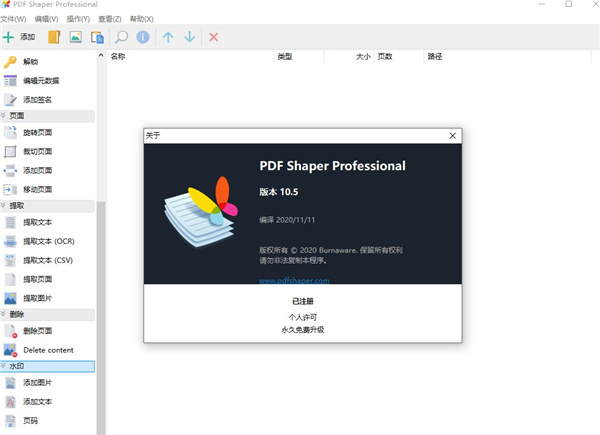Click the PDF Shaper butterfly logo

(201, 211)
